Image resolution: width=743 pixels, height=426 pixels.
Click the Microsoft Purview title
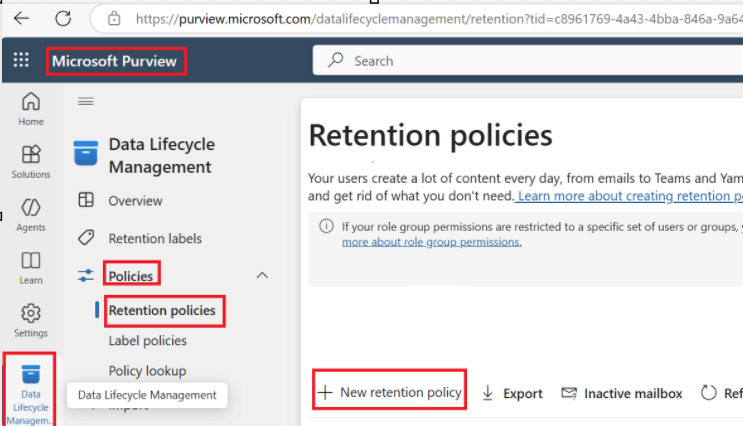(114, 61)
